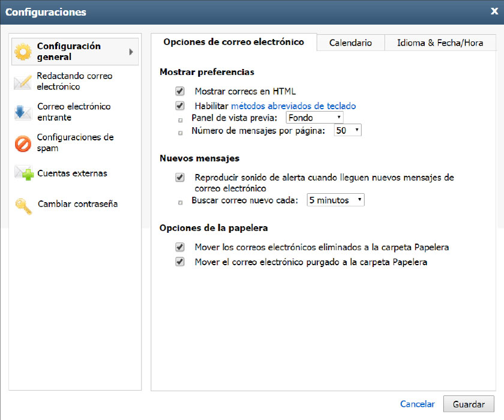Click the red prohibited spam settings icon
This screenshot has width=504, height=420.
pyautogui.click(x=23, y=143)
